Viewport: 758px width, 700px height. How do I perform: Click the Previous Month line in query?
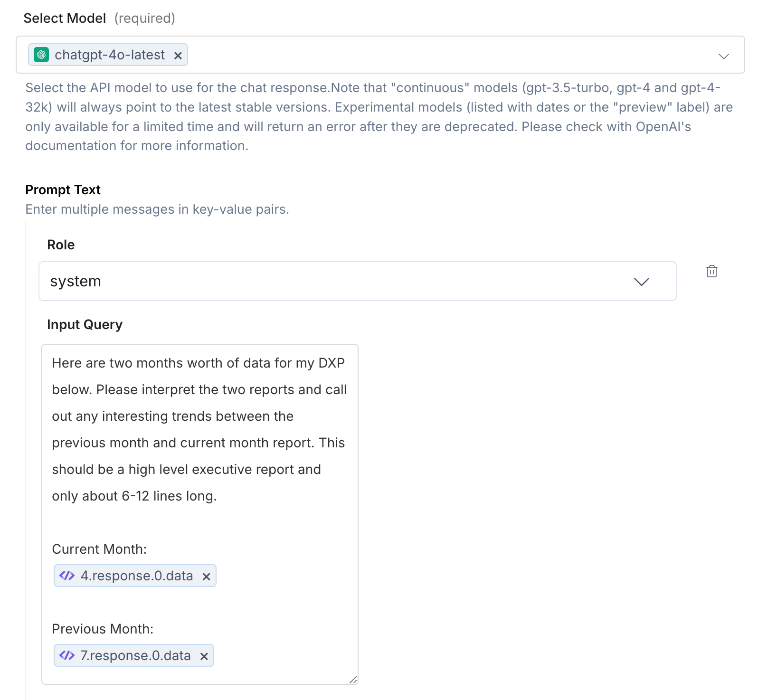(103, 629)
